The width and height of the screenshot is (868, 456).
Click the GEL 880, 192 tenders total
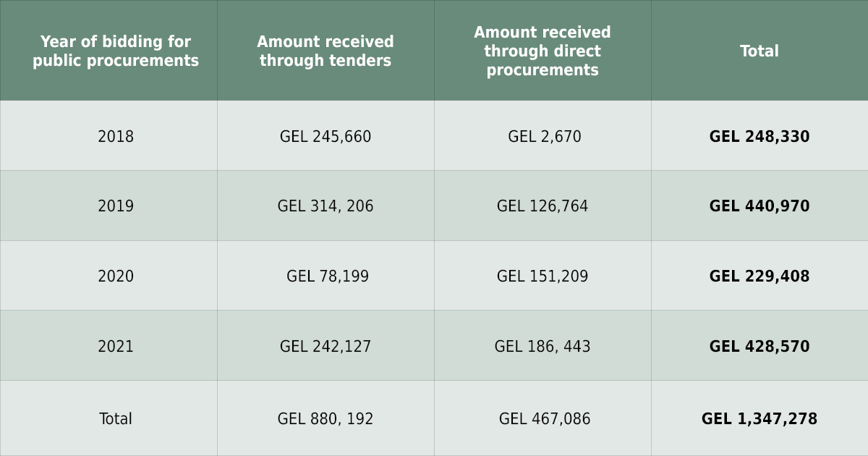(x=325, y=419)
